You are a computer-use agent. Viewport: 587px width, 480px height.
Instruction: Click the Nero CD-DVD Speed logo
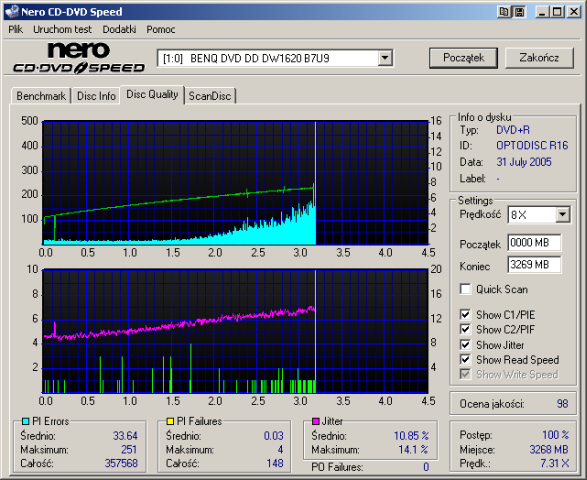click(79, 58)
